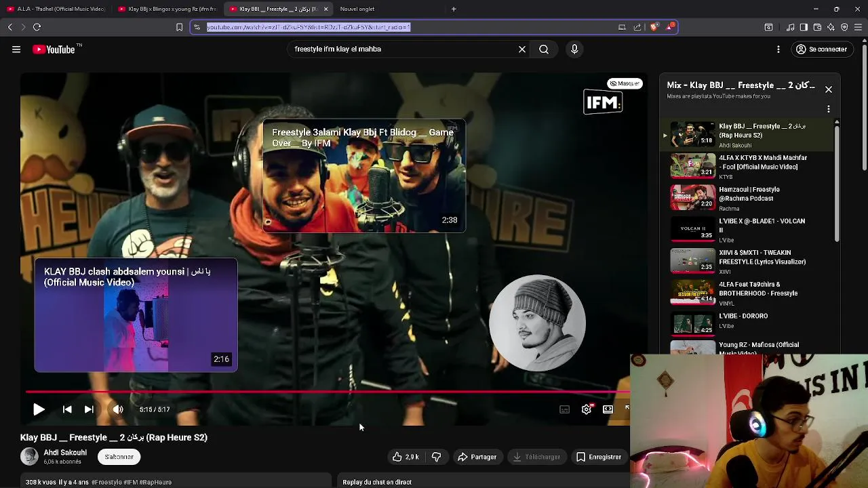Run search with the magnifier button
This screenshot has height=488, width=868.
[x=544, y=49]
